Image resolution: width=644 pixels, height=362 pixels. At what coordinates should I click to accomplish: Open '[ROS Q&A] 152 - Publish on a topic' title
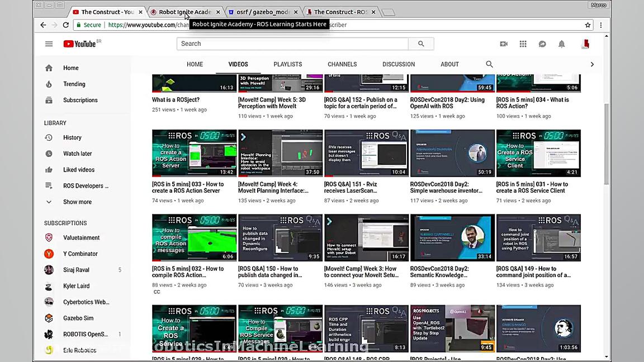coord(361,103)
